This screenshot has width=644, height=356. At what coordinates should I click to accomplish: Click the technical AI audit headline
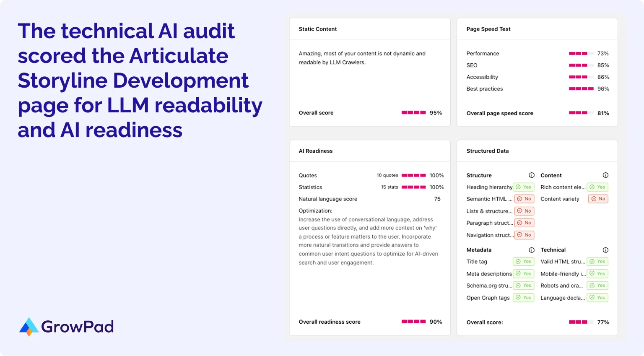140,80
